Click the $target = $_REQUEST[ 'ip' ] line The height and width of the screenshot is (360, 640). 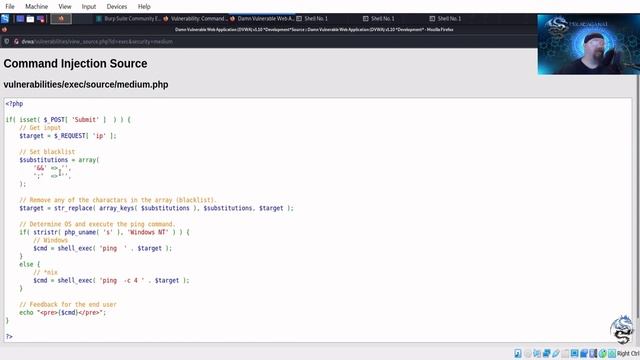(68, 136)
